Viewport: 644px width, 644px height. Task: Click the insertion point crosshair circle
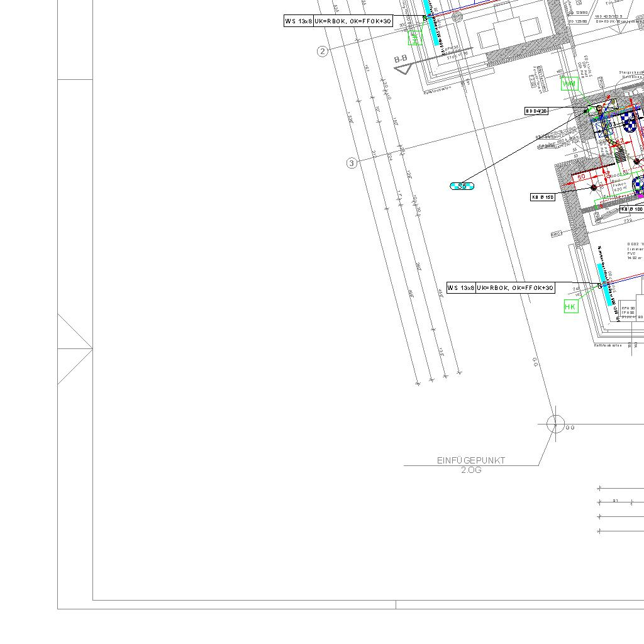click(x=555, y=424)
